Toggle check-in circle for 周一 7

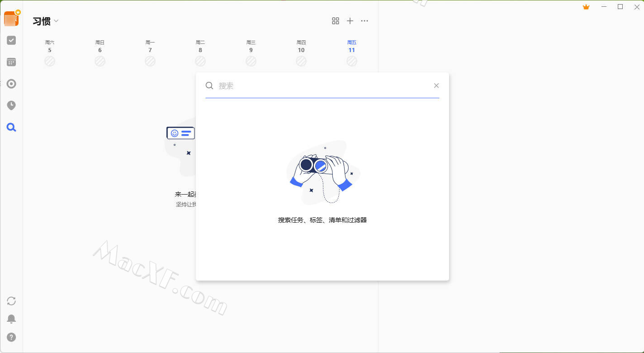(x=150, y=61)
